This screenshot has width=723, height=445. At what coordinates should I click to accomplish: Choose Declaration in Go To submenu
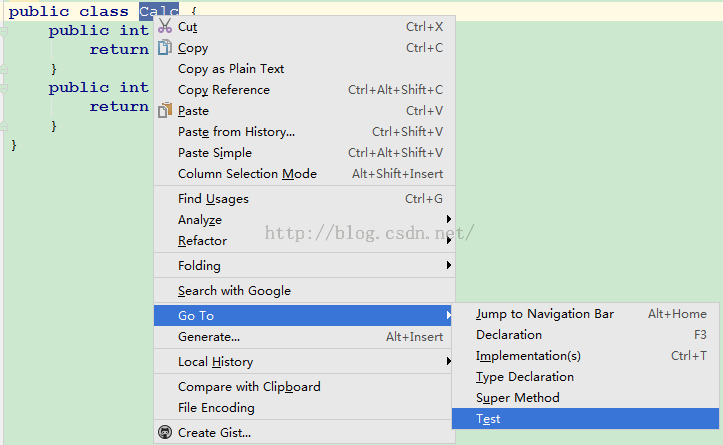click(586, 335)
